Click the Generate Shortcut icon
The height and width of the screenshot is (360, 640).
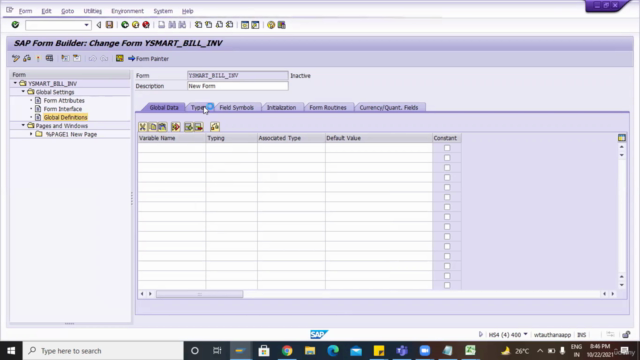[255, 25]
